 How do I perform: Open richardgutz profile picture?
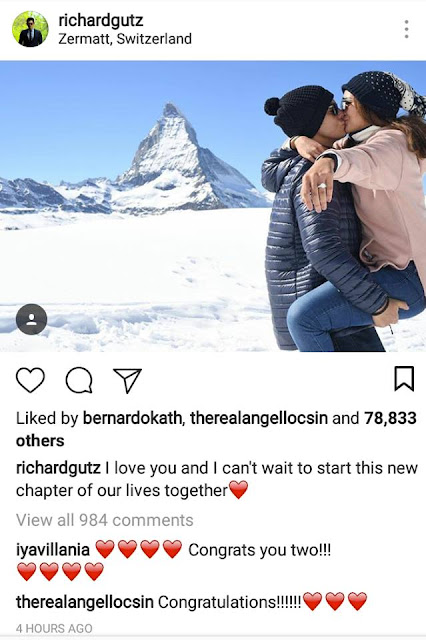(x=30, y=29)
